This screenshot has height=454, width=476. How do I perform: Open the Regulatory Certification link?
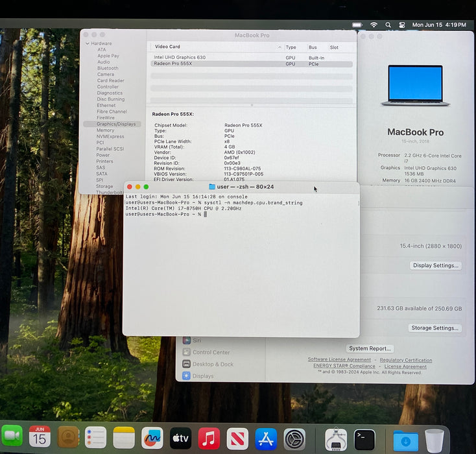pos(406,360)
